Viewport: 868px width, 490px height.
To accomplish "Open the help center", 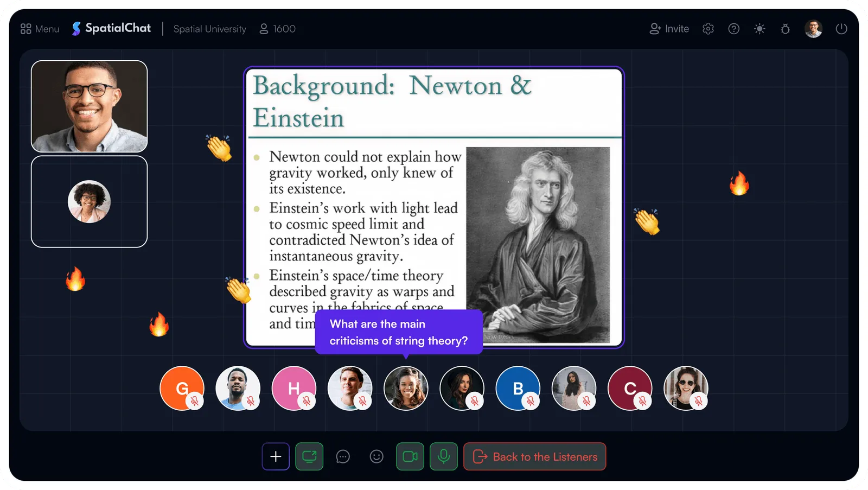I will pos(733,28).
